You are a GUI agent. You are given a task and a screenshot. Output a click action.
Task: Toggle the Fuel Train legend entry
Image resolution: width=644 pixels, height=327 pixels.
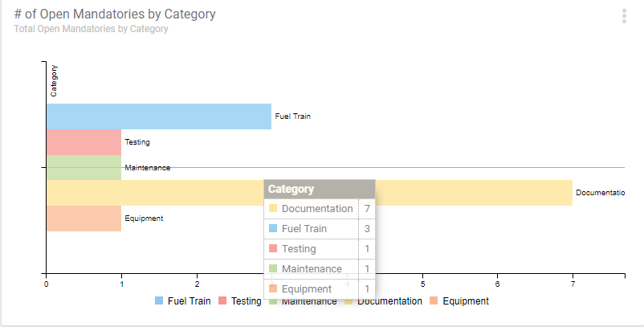pos(183,301)
